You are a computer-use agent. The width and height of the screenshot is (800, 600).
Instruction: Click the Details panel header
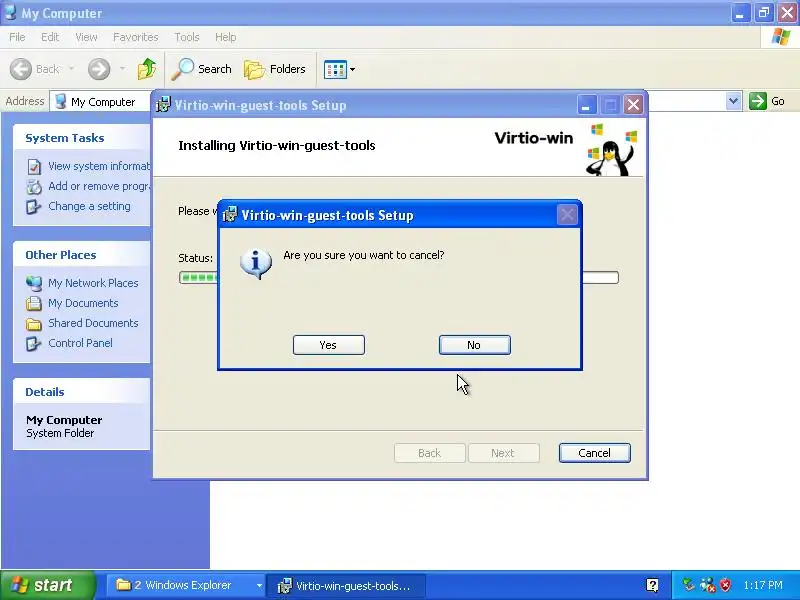point(82,392)
